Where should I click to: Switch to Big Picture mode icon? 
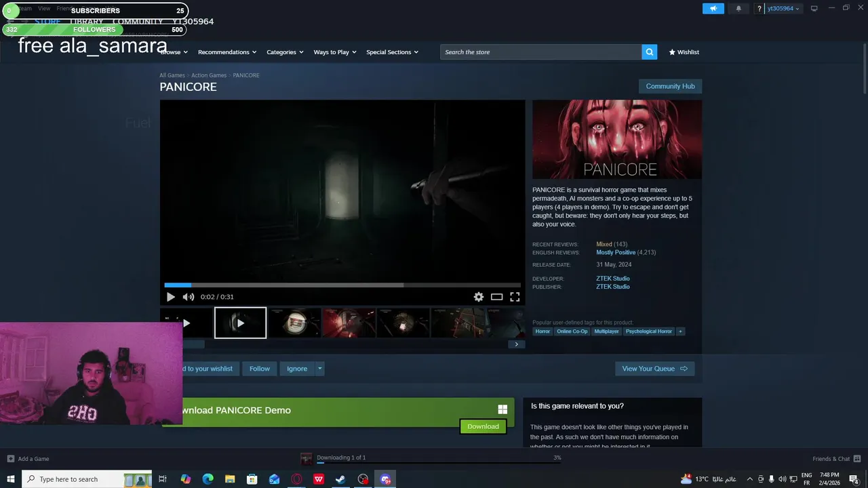click(814, 8)
